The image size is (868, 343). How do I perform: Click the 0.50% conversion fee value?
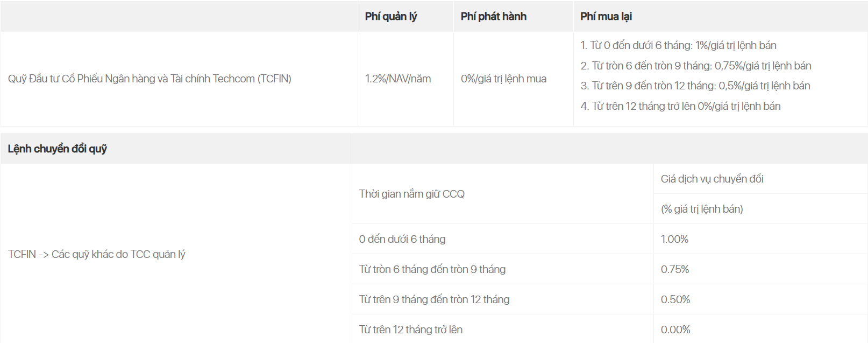pyautogui.click(x=675, y=299)
